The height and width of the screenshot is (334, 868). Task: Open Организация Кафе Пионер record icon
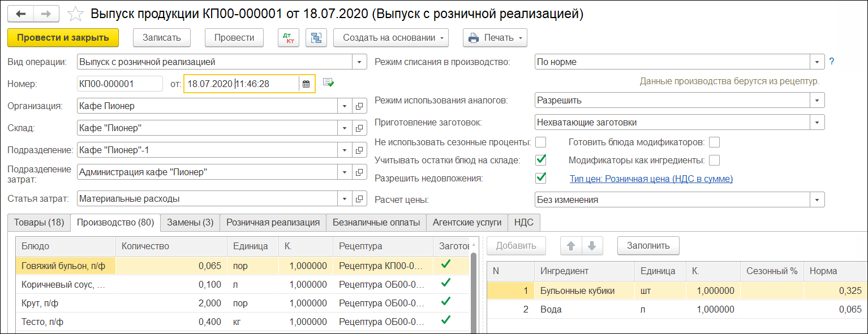[359, 106]
